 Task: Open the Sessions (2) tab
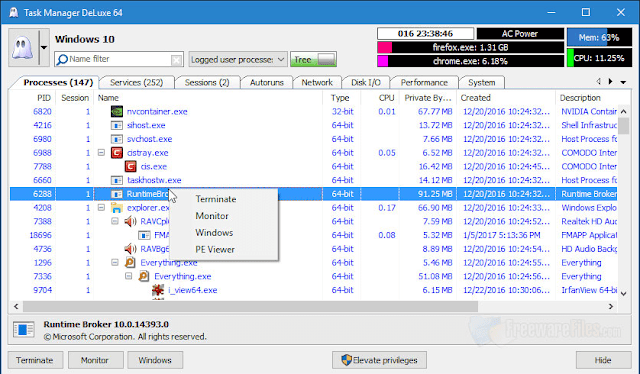click(207, 82)
